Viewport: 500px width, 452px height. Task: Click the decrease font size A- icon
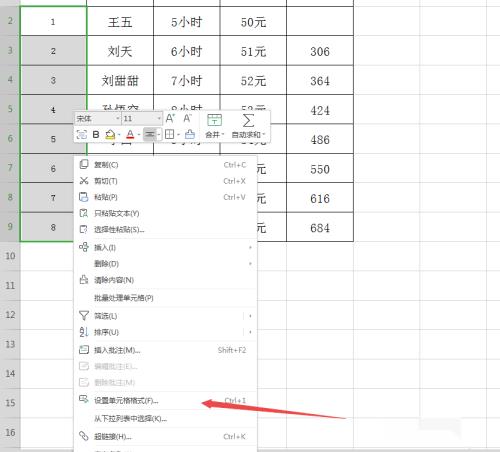pyautogui.click(x=187, y=118)
